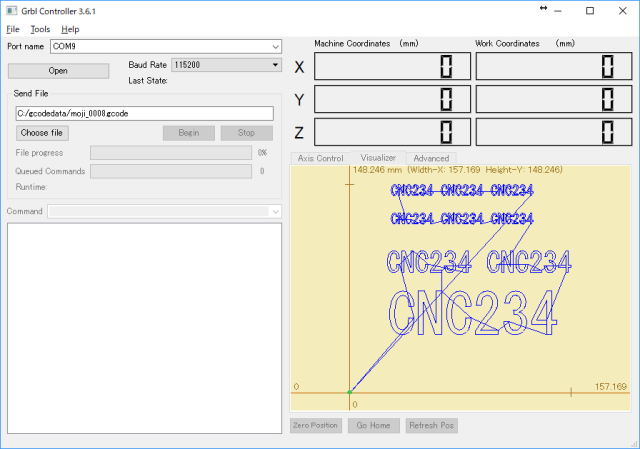Click inside the console log area
This screenshot has height=449, width=640.
tap(144, 328)
